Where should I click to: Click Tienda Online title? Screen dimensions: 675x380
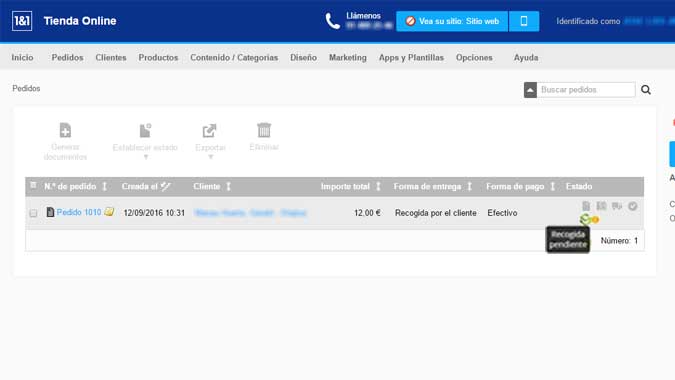[x=80, y=21]
